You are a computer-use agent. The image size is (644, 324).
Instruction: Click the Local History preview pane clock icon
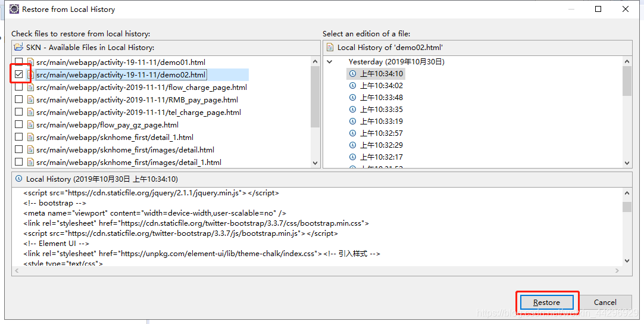tap(18, 179)
